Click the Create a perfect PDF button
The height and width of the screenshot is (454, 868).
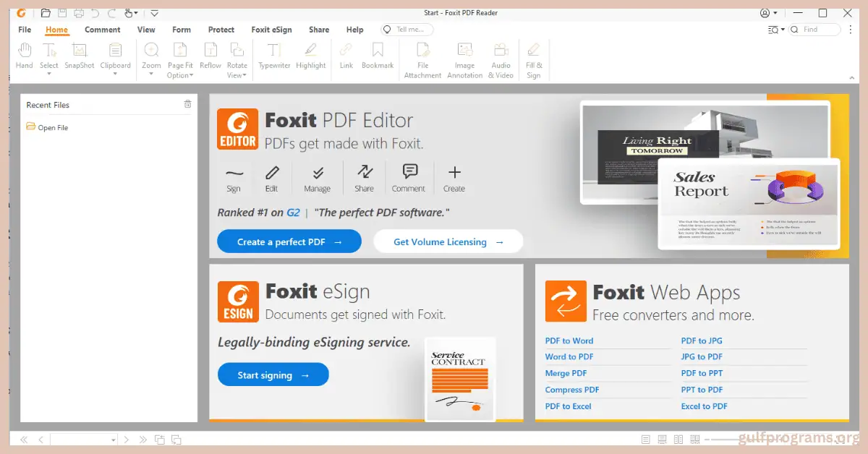tap(289, 241)
